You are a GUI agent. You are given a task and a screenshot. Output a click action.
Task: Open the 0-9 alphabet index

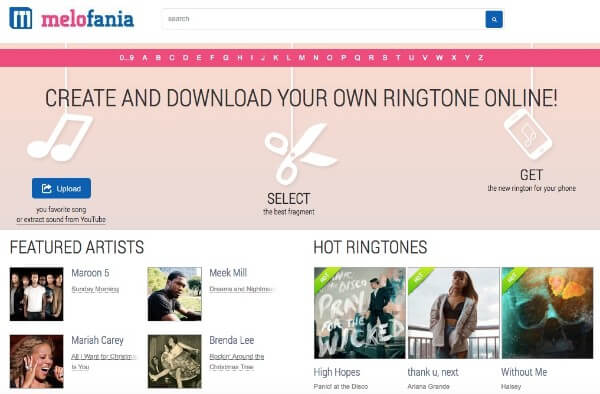point(127,58)
